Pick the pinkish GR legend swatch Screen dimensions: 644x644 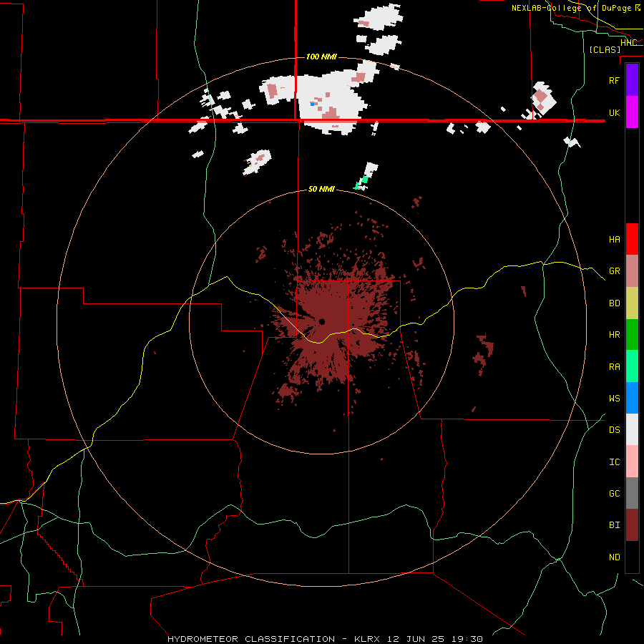[632, 271]
